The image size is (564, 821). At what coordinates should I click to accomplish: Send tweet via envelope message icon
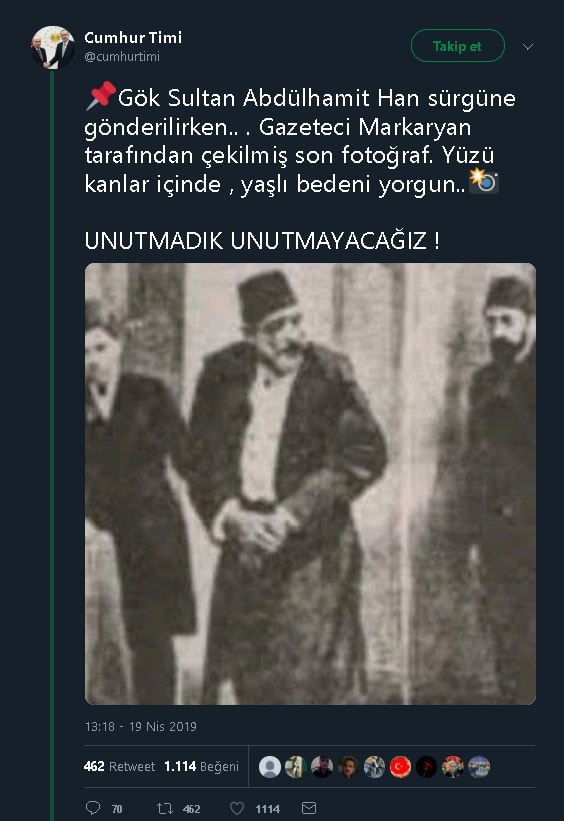[309, 808]
